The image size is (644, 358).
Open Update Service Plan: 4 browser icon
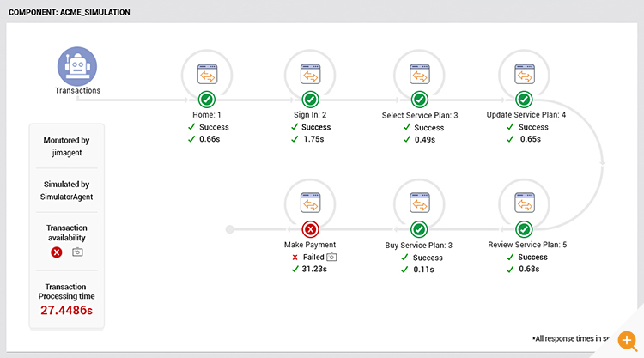pos(525,75)
